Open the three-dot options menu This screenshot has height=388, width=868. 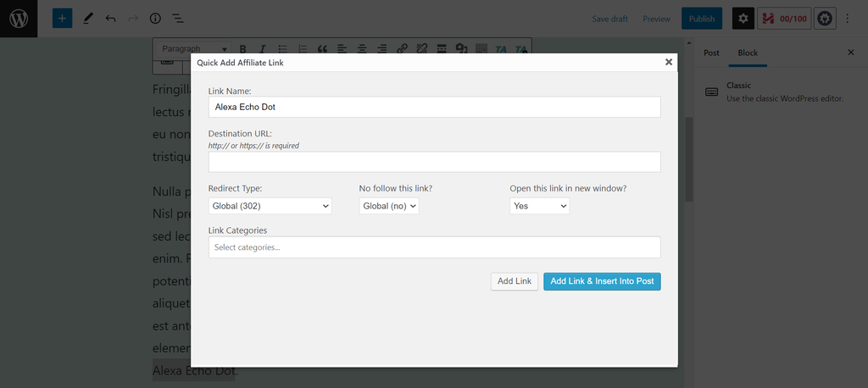click(x=848, y=18)
